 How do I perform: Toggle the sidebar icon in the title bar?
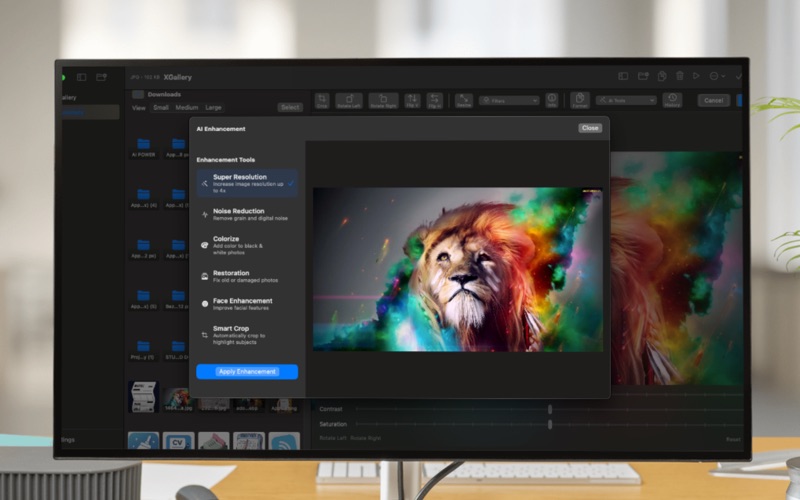pyautogui.click(x=81, y=77)
